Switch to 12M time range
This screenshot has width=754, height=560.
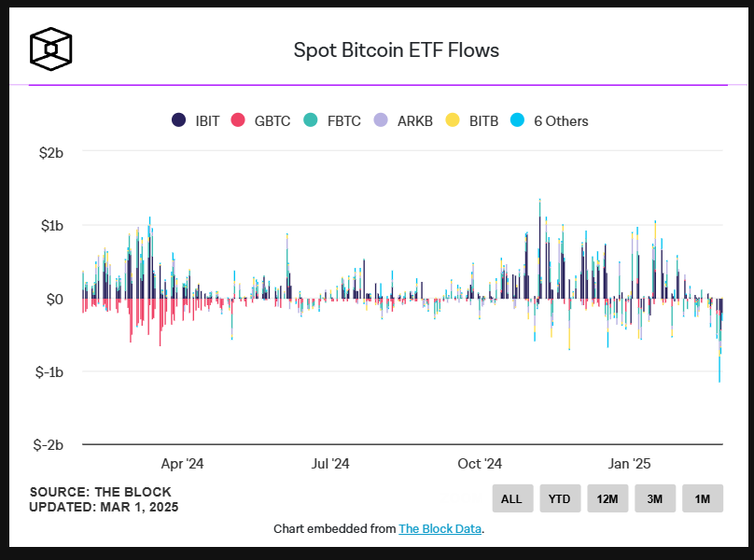coord(607,498)
